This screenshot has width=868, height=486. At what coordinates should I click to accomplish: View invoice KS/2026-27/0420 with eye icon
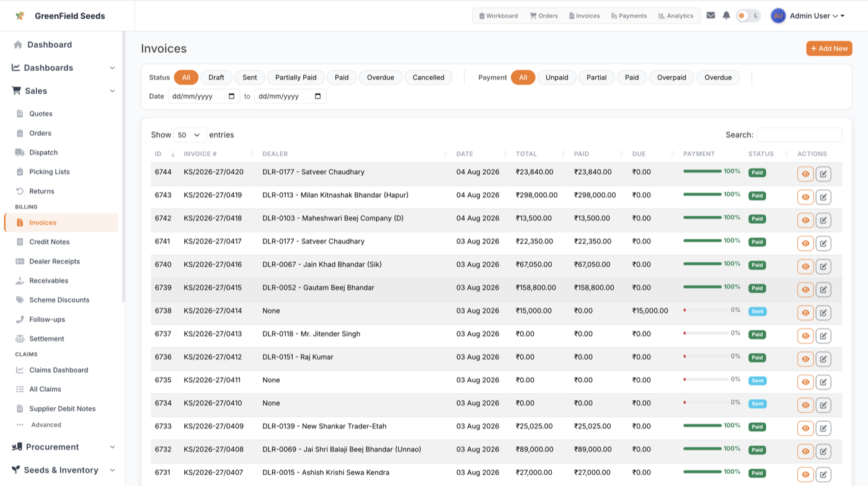click(805, 174)
